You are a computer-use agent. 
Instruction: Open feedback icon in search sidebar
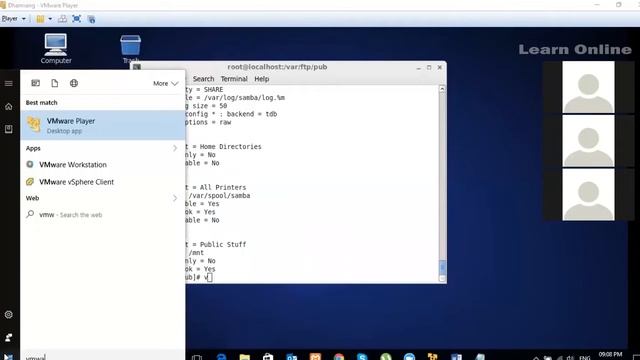point(9,338)
